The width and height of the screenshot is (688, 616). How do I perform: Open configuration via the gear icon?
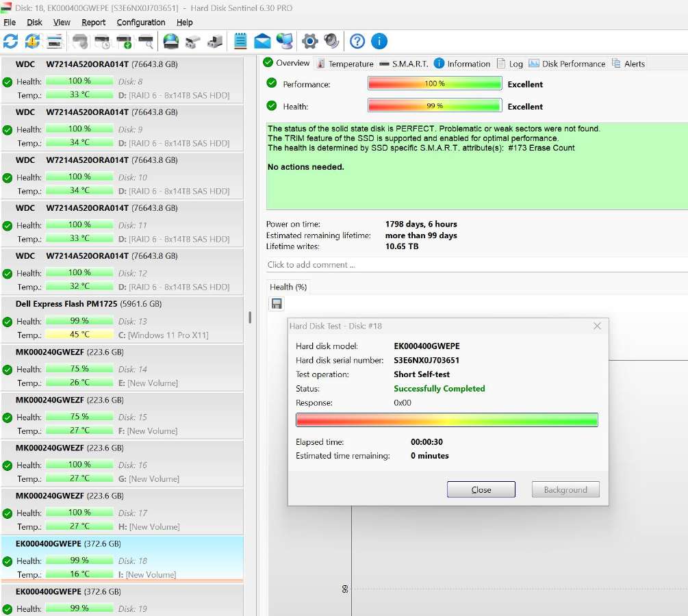pos(310,42)
